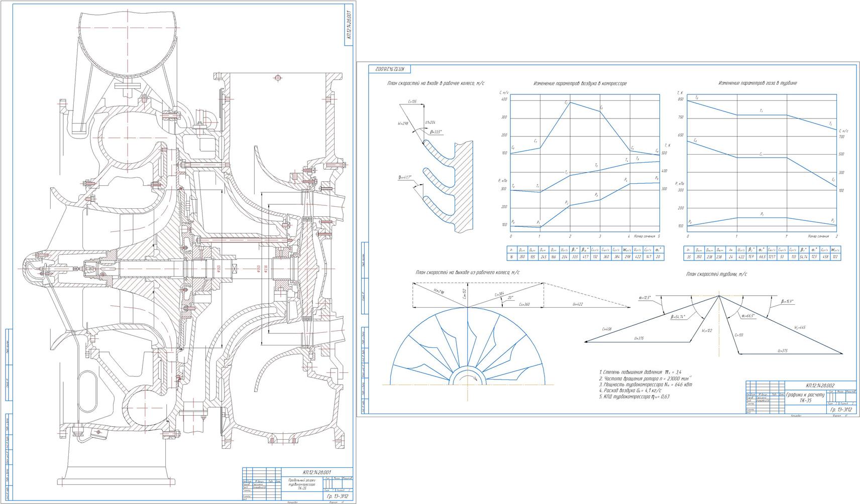
Task: Click the 'C=133' label on the turbine plan
Action: (x=738, y=334)
